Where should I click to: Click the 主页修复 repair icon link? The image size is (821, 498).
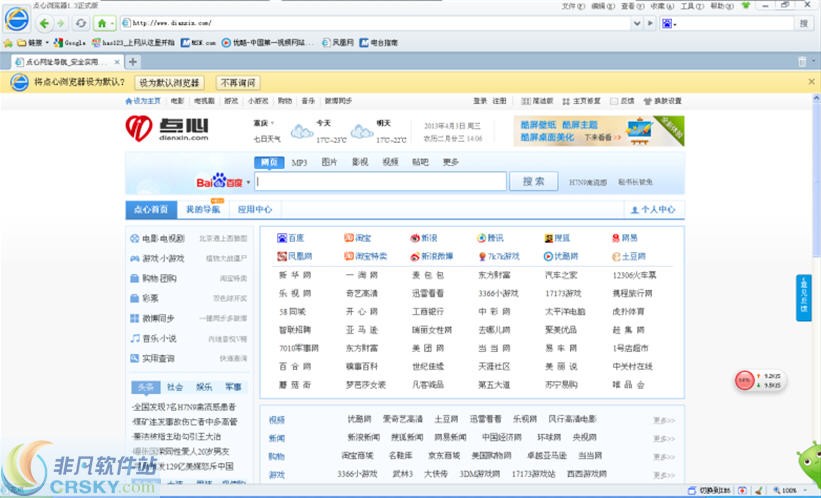pyautogui.click(x=566, y=101)
